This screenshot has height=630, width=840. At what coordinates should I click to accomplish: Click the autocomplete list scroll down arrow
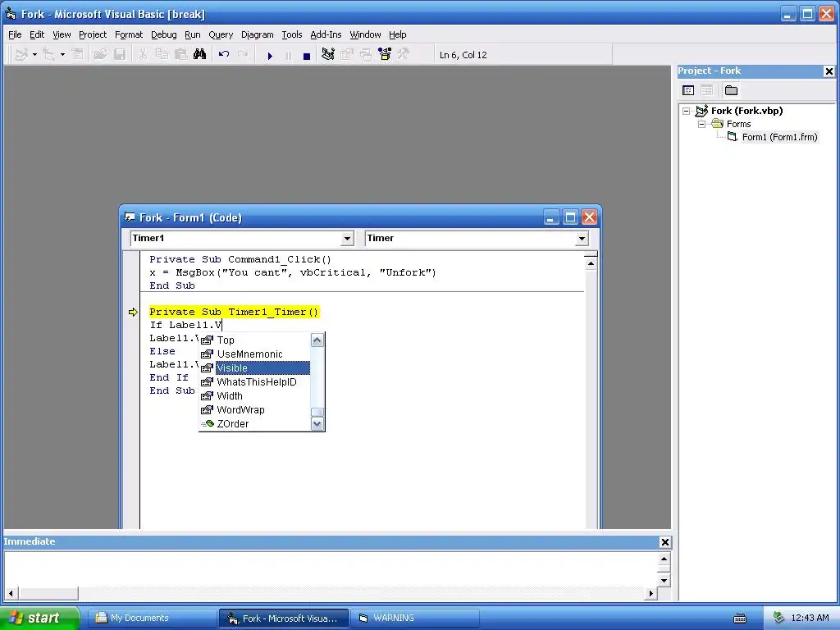pos(317,424)
